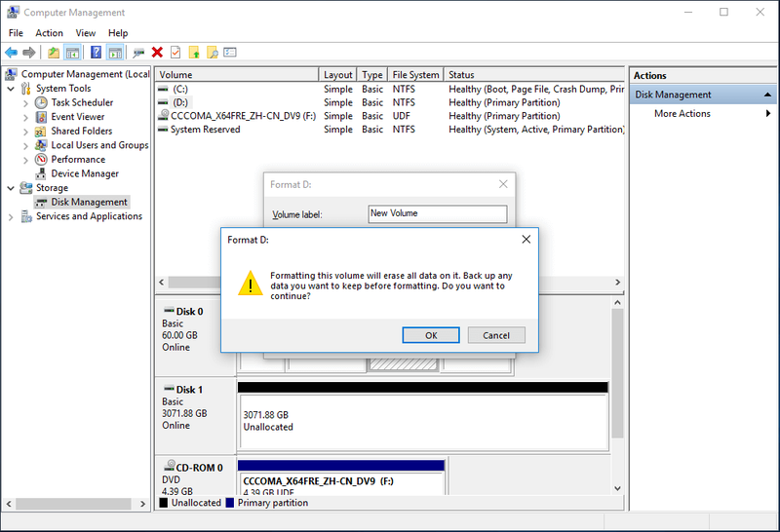Toggle the Show/Hide Console Tree icon
780x532 pixels.
coord(72,53)
